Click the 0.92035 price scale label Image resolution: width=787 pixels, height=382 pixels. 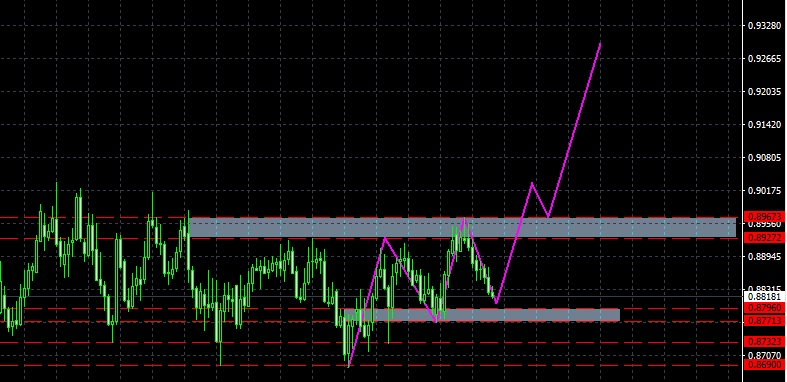click(764, 91)
